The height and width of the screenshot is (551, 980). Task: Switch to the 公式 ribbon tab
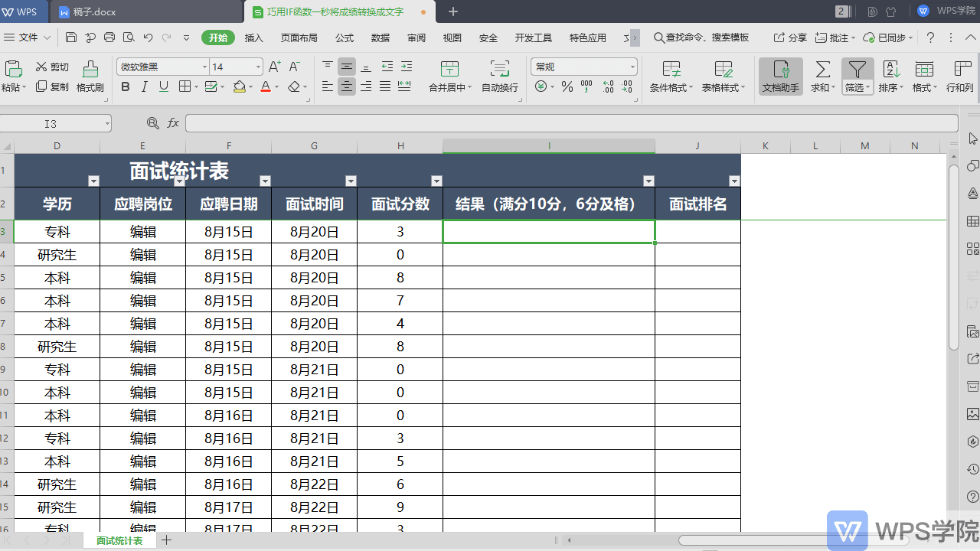click(x=344, y=37)
